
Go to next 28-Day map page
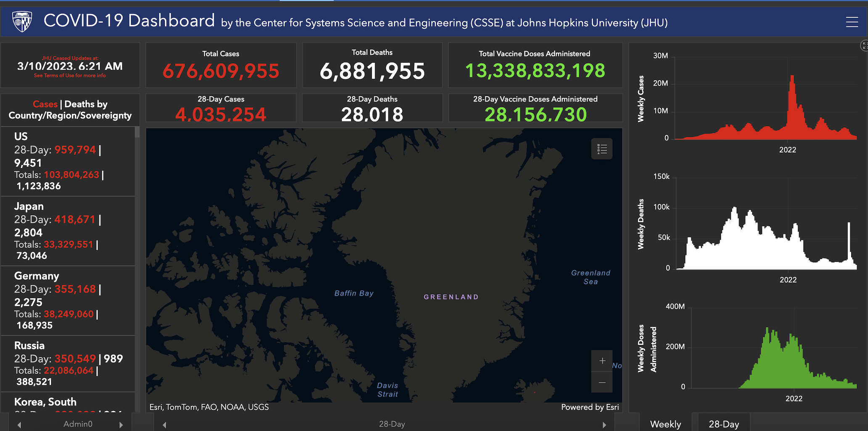click(x=604, y=425)
